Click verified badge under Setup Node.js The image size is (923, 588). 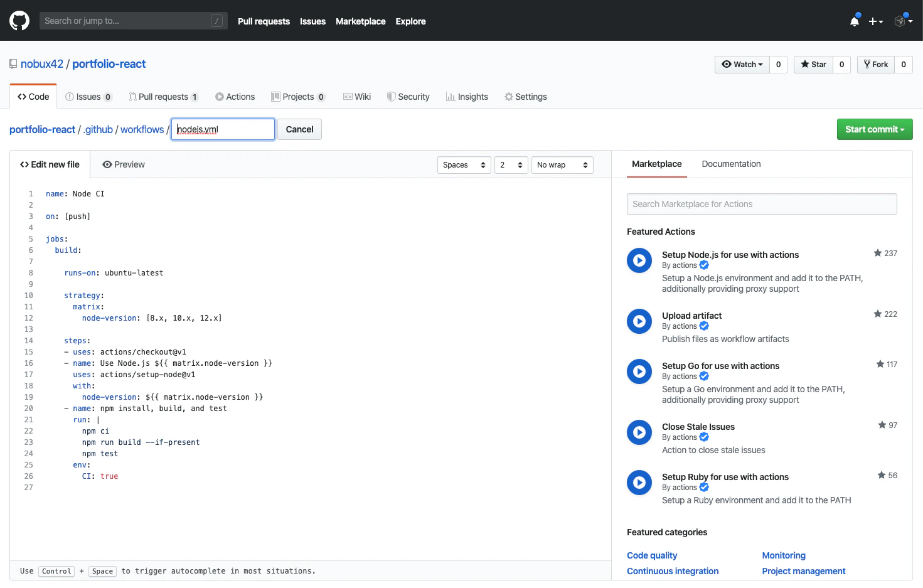tap(704, 265)
